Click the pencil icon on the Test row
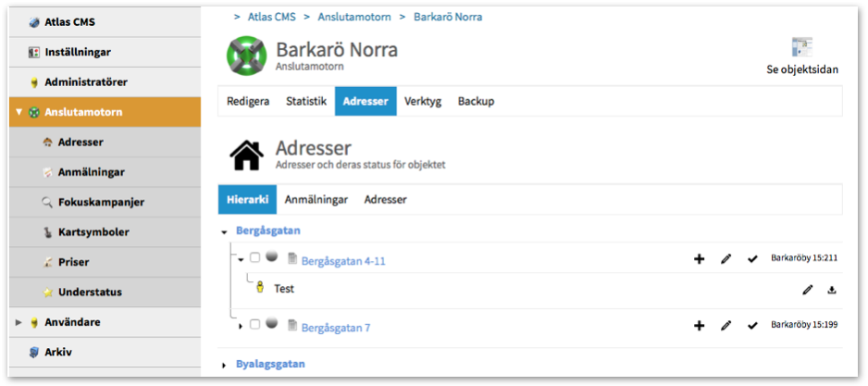The image size is (868, 386). (x=807, y=290)
